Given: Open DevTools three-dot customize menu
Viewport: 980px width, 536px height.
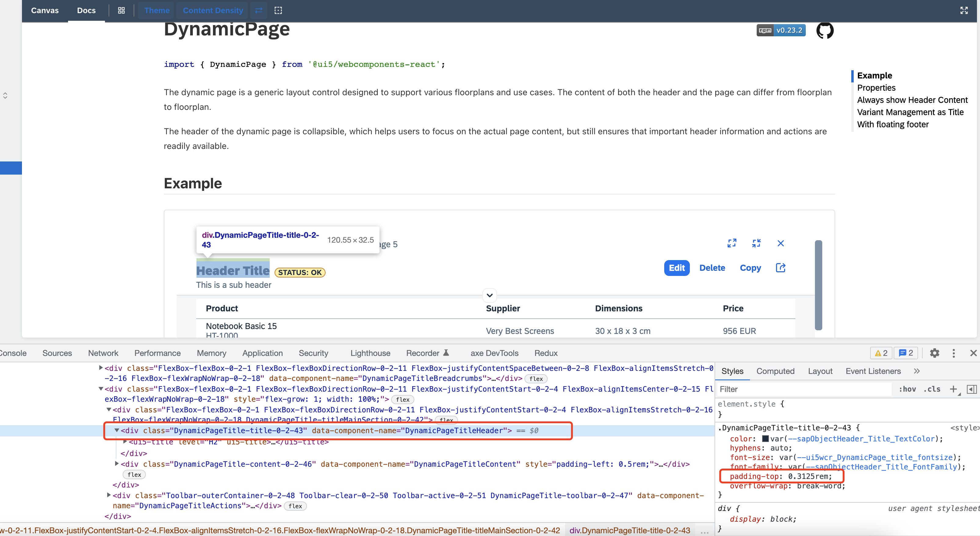Looking at the screenshot, I should tap(953, 353).
